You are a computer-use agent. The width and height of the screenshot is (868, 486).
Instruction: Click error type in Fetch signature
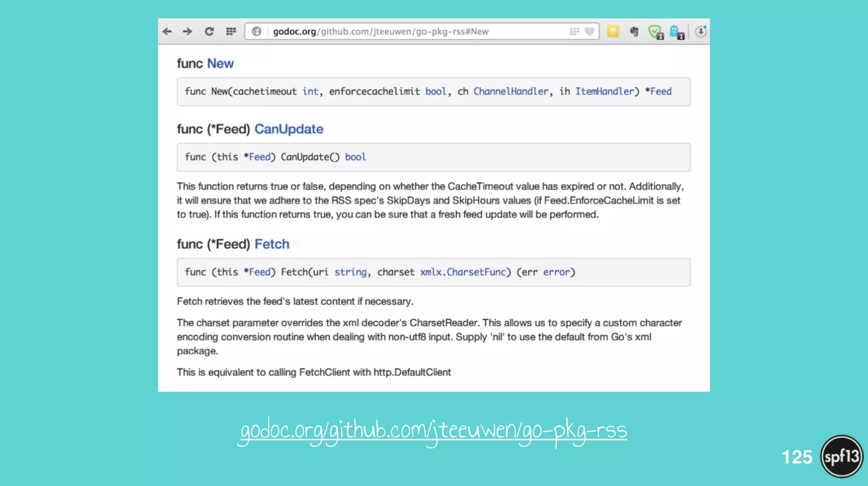pos(556,272)
